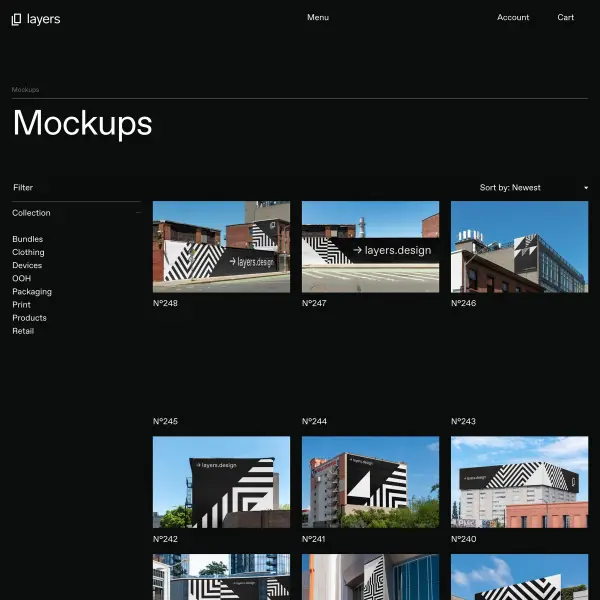Open the Cart
This screenshot has height=600, width=600.
pos(565,17)
